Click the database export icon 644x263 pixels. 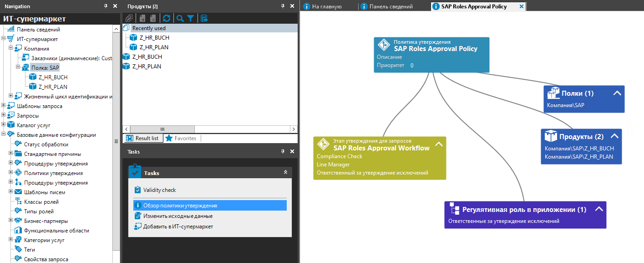point(204,18)
